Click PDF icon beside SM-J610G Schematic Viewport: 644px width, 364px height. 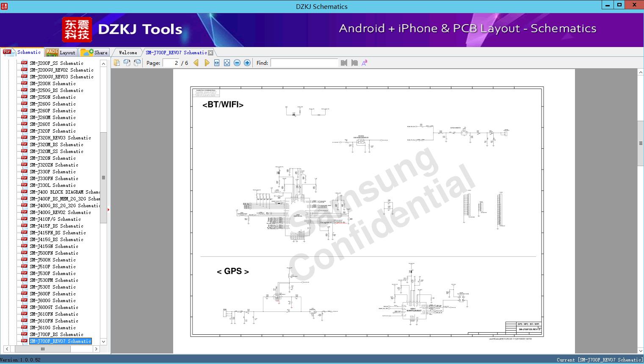point(24,328)
